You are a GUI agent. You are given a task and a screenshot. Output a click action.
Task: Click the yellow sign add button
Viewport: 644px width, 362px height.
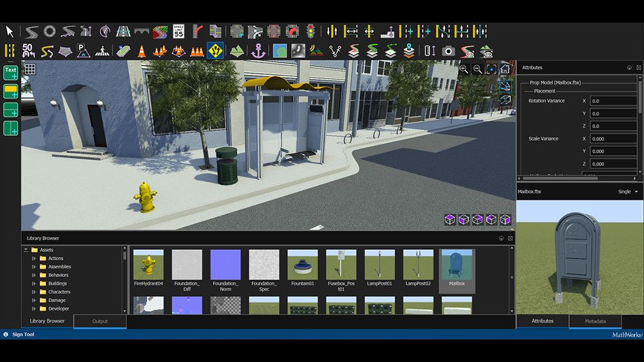[11, 91]
